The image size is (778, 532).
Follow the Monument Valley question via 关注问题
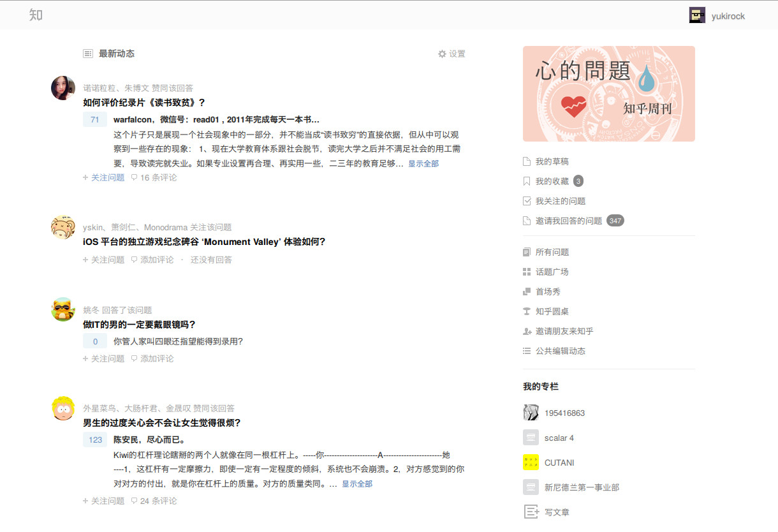tap(103, 260)
